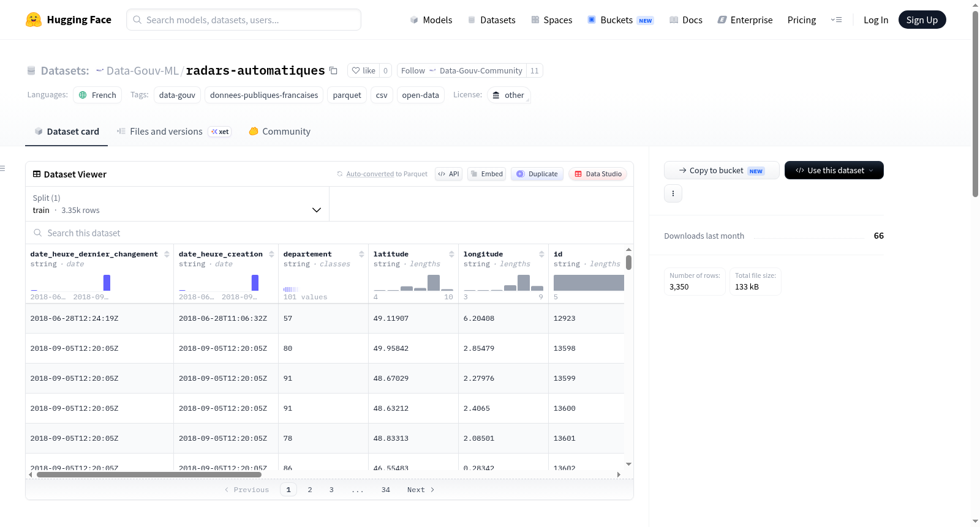
Task: Select the csv tag
Action: [x=382, y=95]
